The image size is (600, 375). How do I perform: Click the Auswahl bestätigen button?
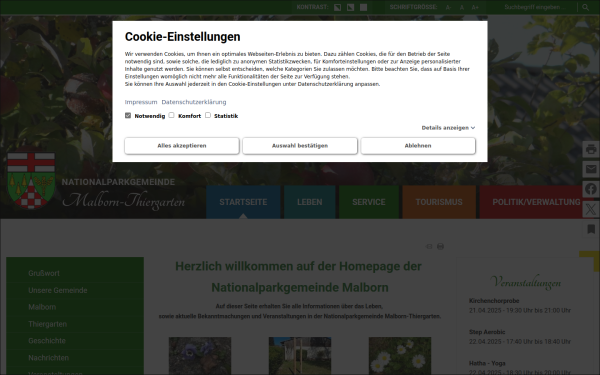click(x=300, y=146)
